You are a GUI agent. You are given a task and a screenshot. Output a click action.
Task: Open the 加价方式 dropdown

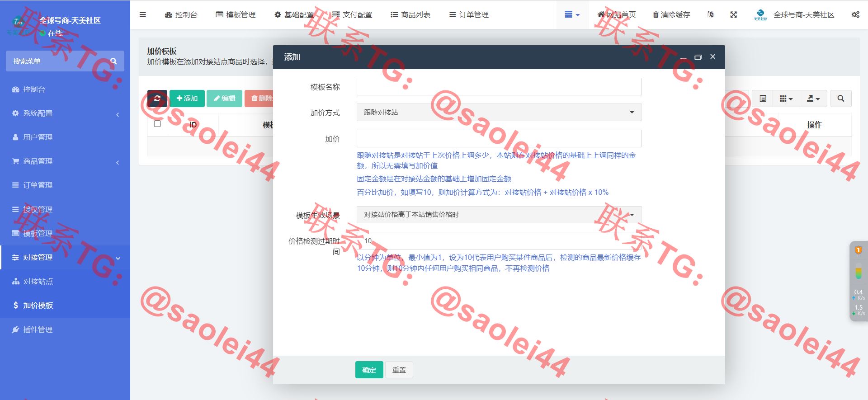tap(499, 113)
